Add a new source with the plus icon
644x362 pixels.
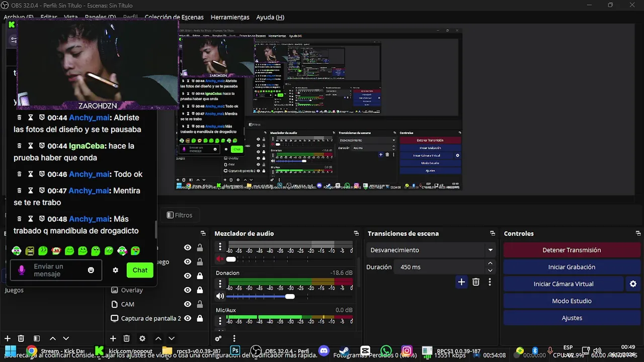[x=113, y=339]
